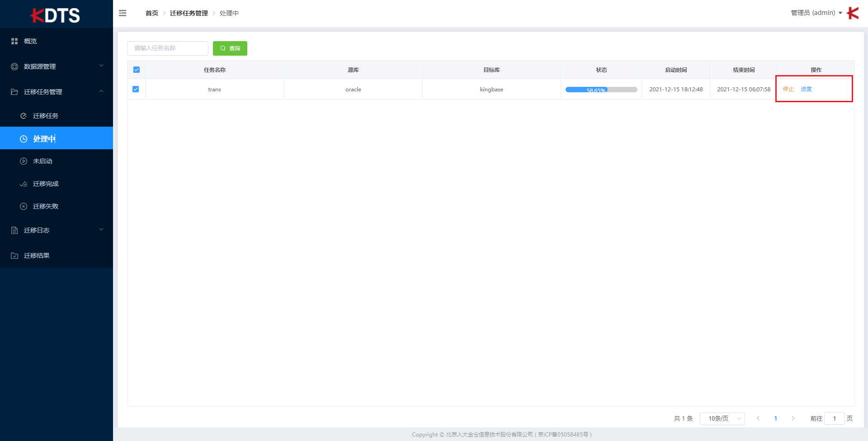Click the 迁移失败 error icon
Viewport: 868px width, 441px height.
24,206
